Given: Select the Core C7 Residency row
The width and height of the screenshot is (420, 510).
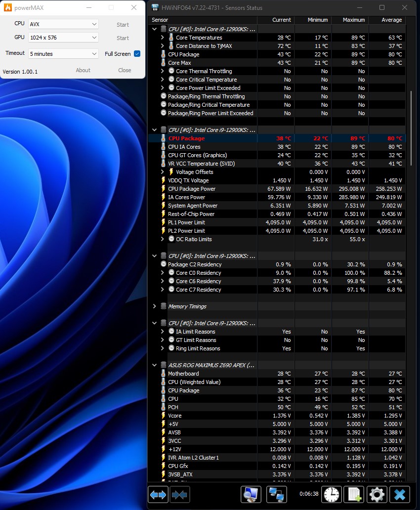Looking at the screenshot, I should pos(277,290).
